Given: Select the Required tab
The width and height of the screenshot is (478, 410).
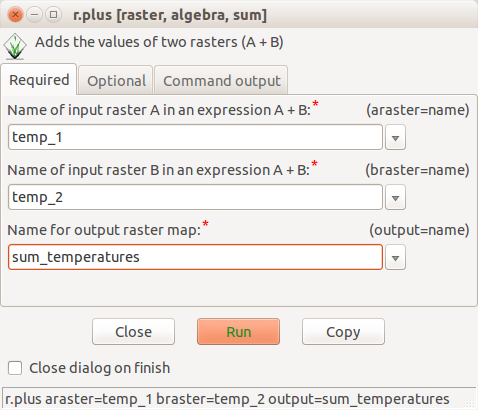Looking at the screenshot, I should (39, 80).
